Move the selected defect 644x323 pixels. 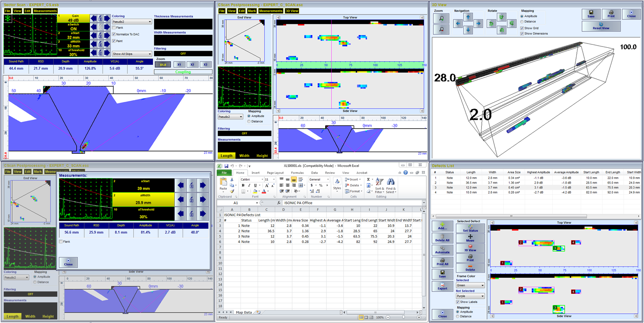click(470, 238)
